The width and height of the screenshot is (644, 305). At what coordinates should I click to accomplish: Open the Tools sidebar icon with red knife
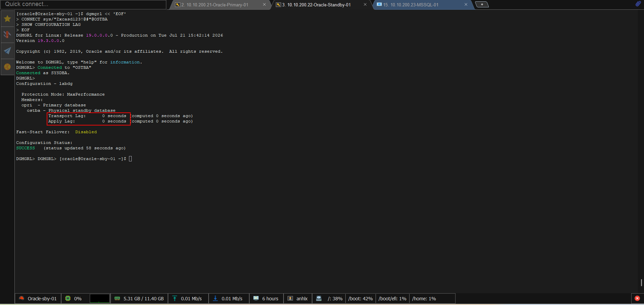[7, 35]
